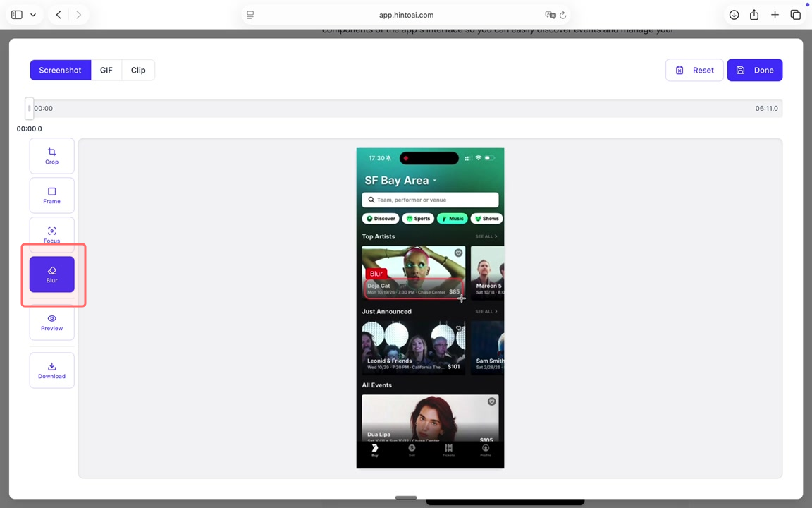
Task: Click the app.hintoai.com address bar
Action: (406, 15)
